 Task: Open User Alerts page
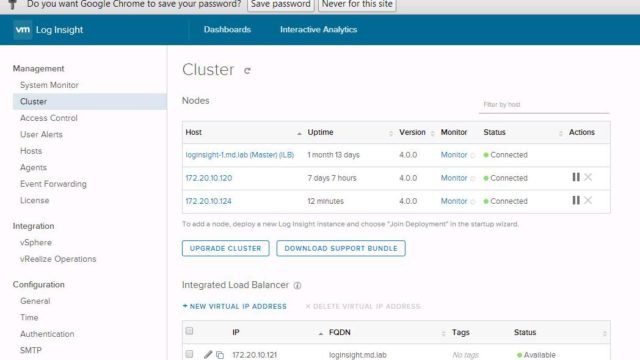(x=41, y=134)
